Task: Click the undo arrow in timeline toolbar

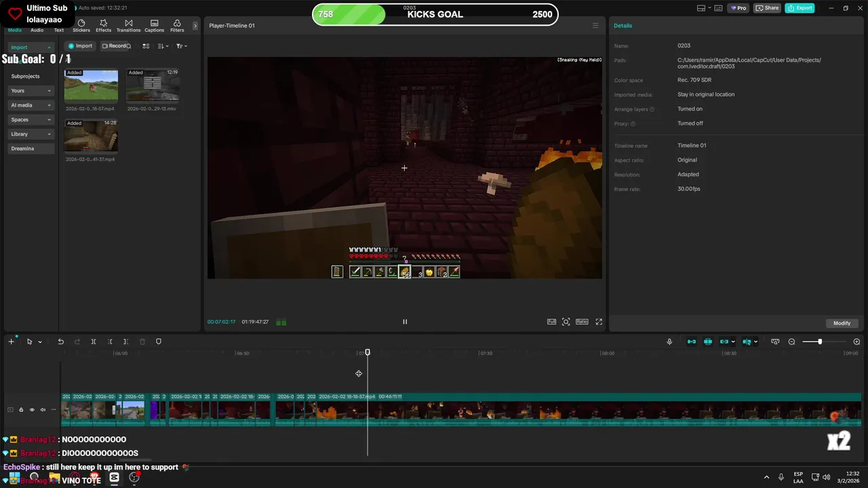Action: [60, 342]
